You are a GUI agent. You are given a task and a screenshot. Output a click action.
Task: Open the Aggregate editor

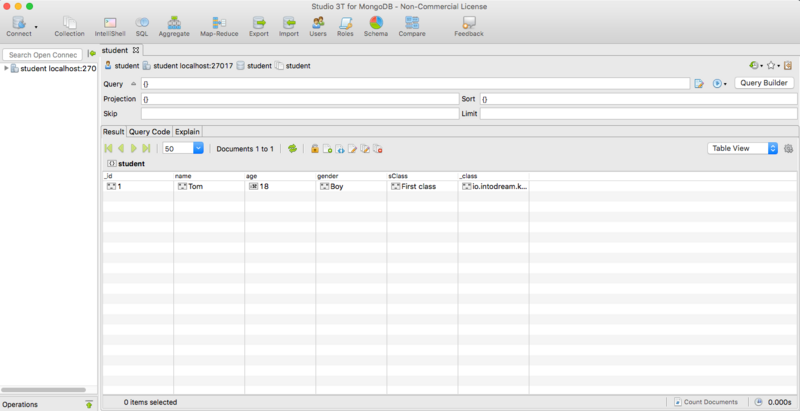coord(174,26)
